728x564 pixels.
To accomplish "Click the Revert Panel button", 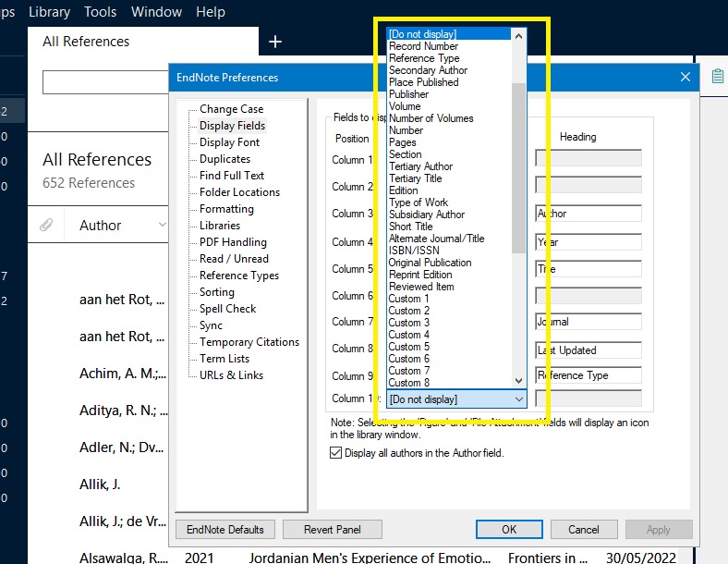I will point(333,529).
